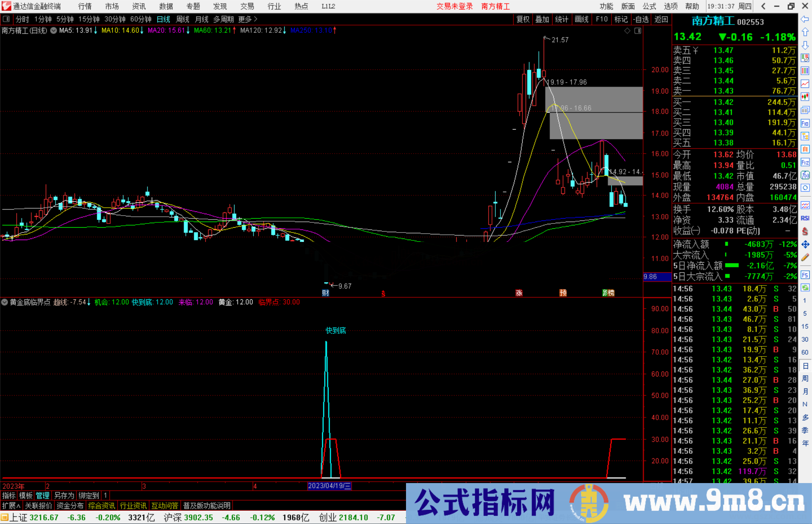Click the 返回 button in top toolbar
812x524 pixels.
(662, 19)
